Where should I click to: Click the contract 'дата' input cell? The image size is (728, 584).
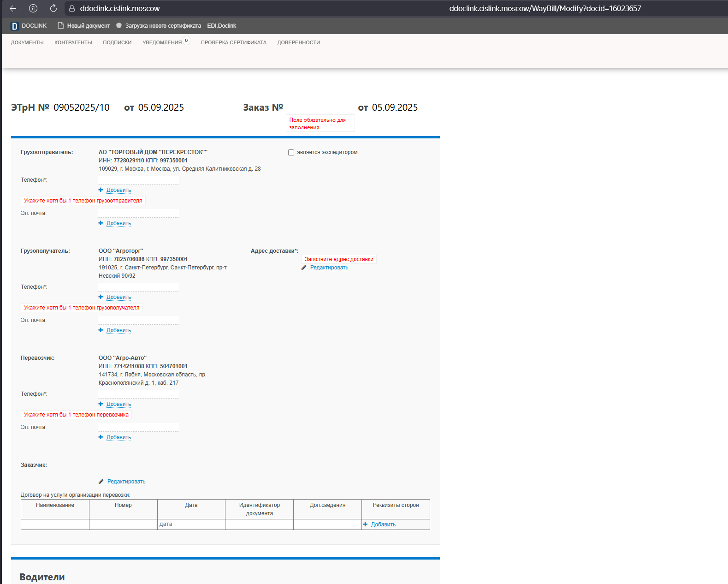[191, 524]
